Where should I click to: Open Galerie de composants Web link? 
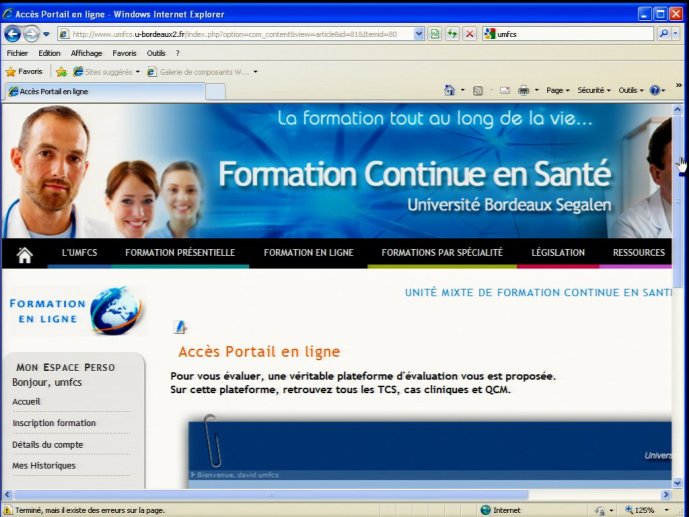[202, 72]
